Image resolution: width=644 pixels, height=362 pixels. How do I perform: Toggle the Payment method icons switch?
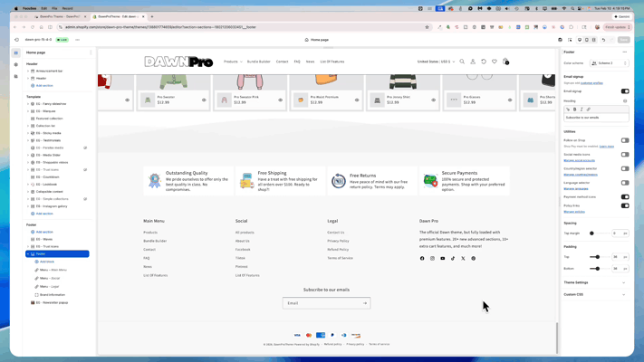pyautogui.click(x=625, y=196)
